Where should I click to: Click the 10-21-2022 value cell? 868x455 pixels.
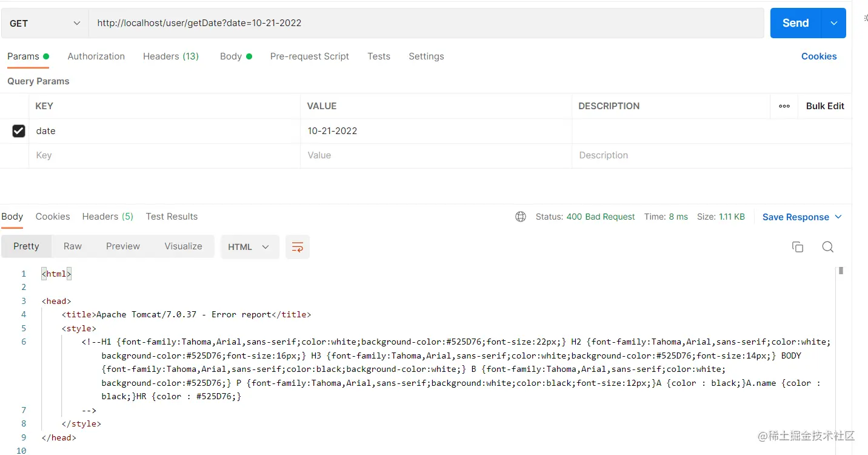(436, 131)
